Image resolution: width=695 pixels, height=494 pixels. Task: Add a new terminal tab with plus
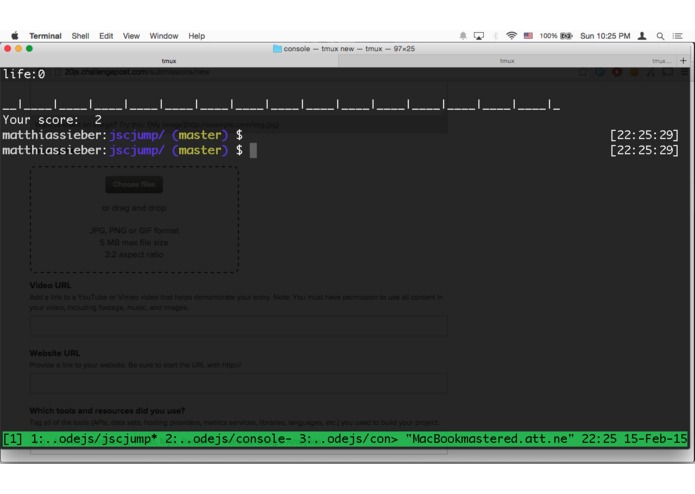point(683,61)
